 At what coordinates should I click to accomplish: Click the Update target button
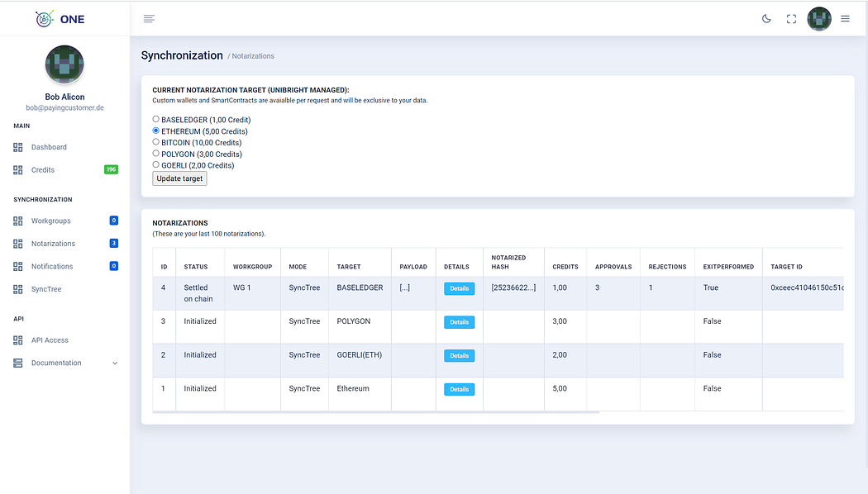tap(179, 178)
